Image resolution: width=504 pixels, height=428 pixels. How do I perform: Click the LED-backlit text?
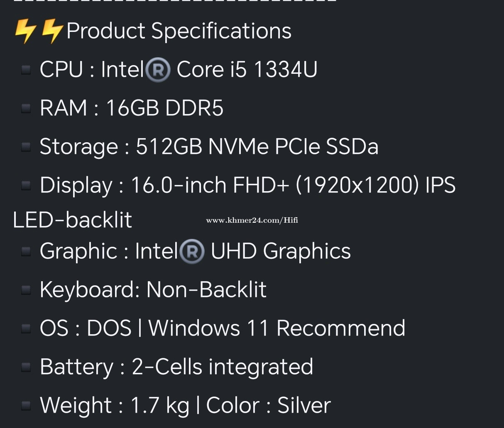(x=73, y=220)
